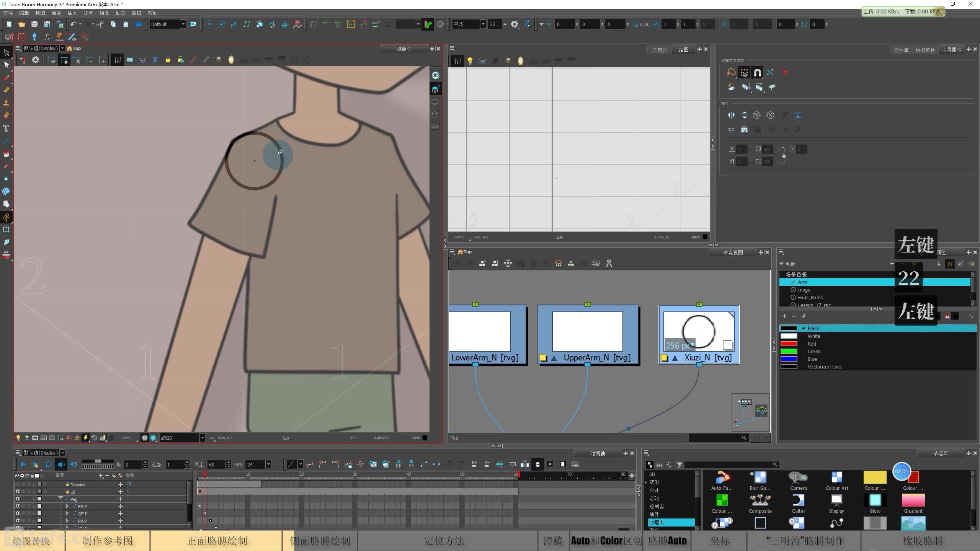Click the light table eye icon in Camera view
980x551 pixels.
pyautogui.click(x=436, y=75)
